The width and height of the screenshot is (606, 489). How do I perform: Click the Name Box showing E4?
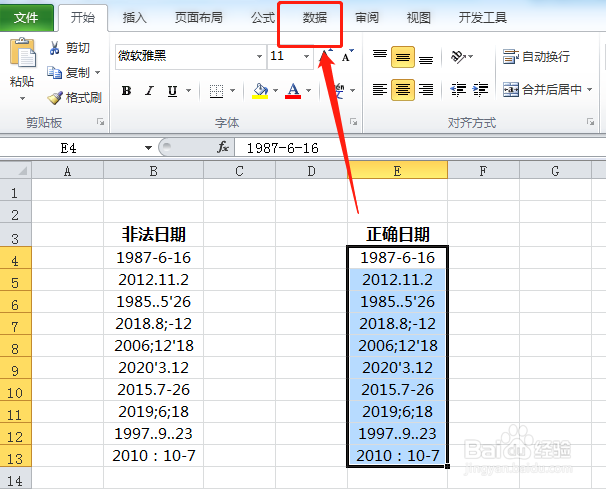71,148
